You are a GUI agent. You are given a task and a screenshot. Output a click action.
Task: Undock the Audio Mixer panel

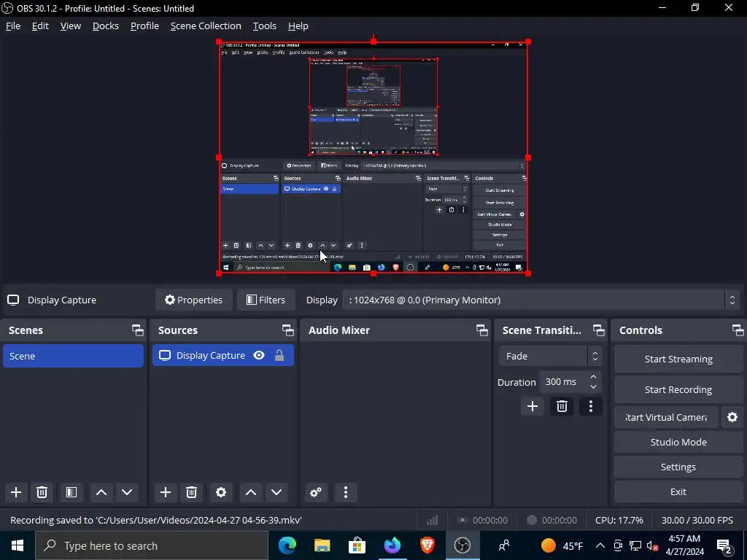(481, 330)
